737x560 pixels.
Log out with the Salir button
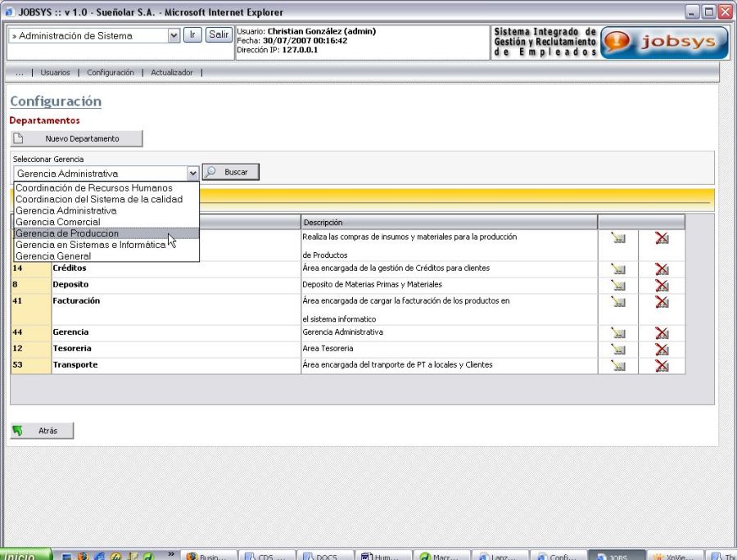(x=218, y=34)
